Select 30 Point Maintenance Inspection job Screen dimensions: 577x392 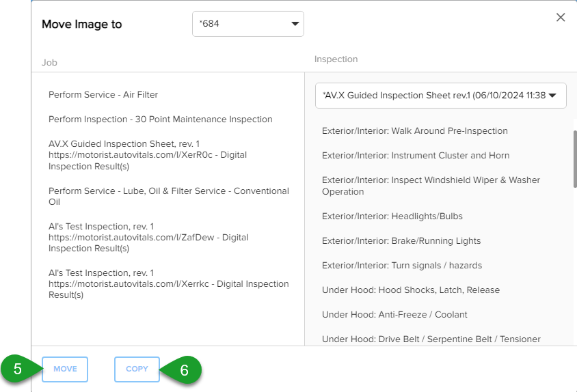coord(161,119)
